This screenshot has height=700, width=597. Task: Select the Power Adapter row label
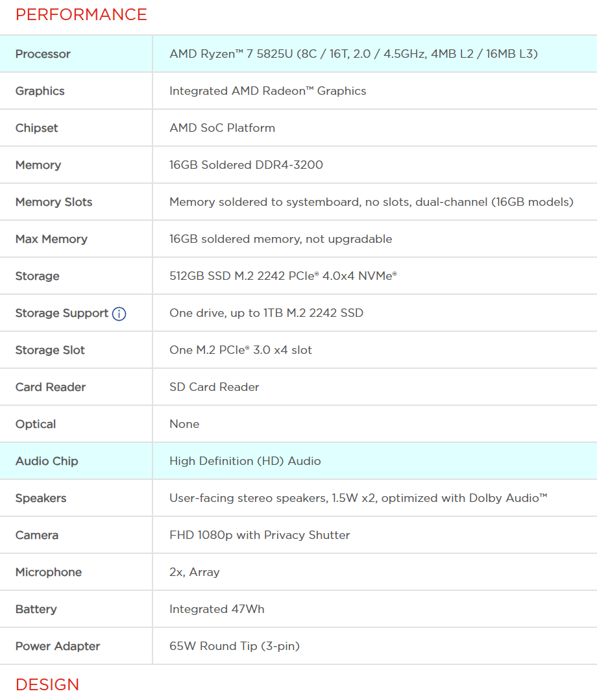(58, 647)
